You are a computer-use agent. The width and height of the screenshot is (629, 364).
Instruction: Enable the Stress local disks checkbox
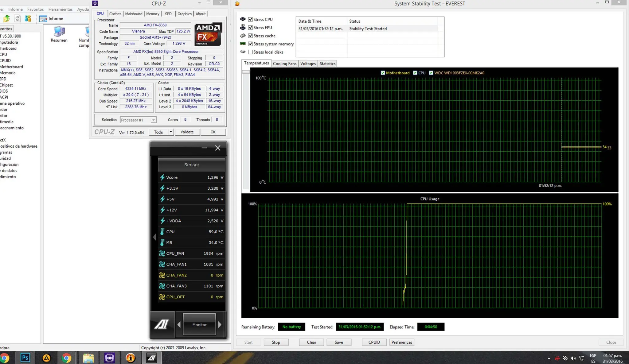click(x=250, y=52)
